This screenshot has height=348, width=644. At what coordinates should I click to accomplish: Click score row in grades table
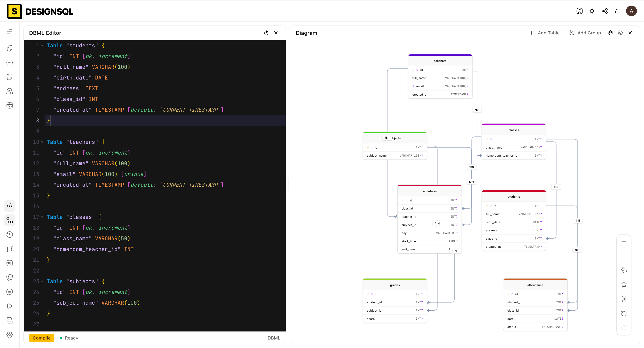click(x=395, y=319)
